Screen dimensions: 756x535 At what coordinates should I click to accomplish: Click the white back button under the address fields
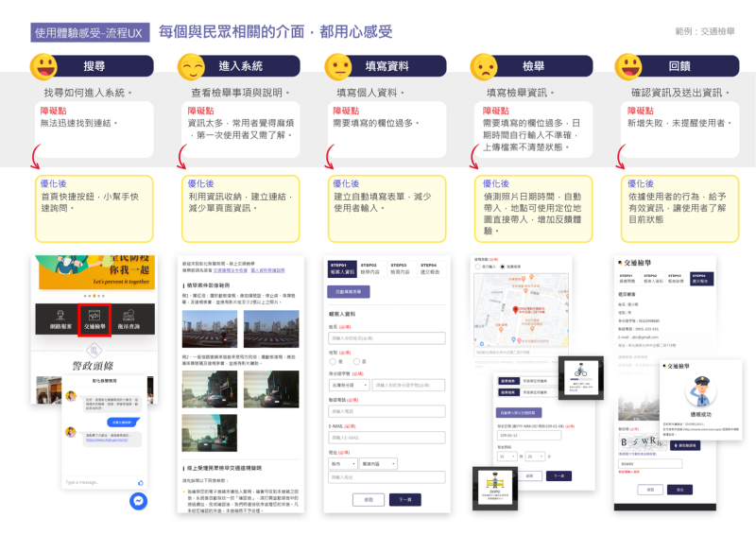369,500
